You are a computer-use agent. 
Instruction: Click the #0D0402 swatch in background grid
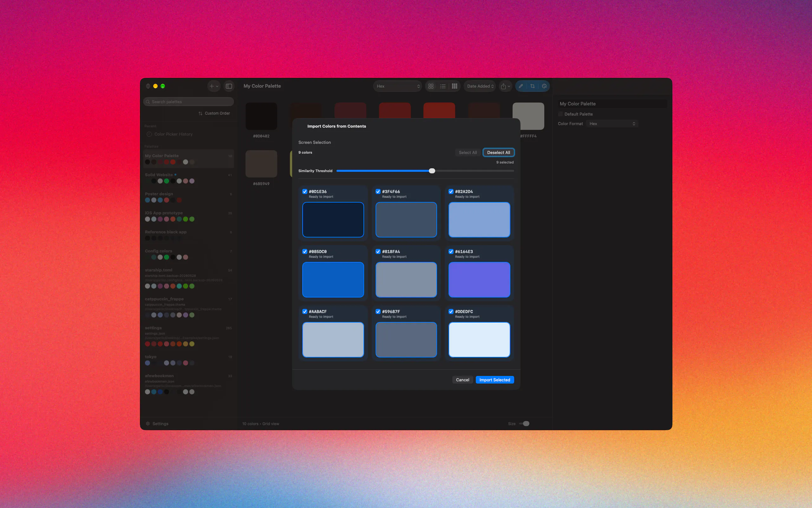[x=261, y=116]
